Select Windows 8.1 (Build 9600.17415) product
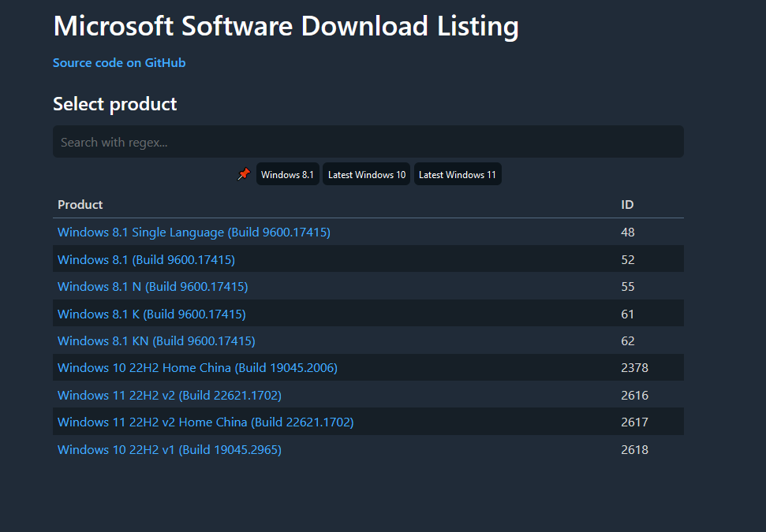This screenshot has width=766, height=532. 146,259
